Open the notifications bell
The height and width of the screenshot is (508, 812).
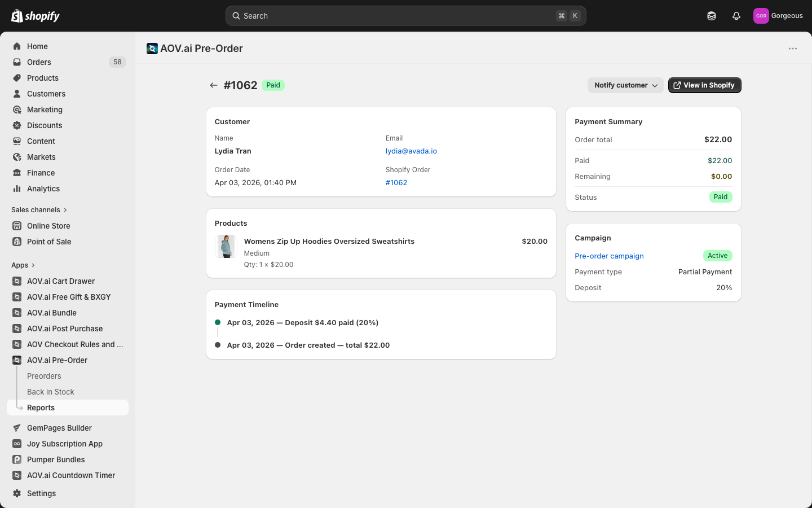(736, 16)
